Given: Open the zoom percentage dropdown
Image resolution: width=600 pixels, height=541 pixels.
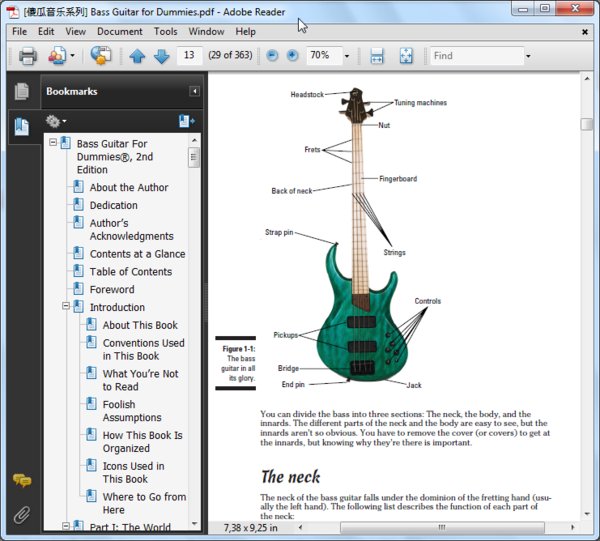Looking at the screenshot, I should (x=347, y=56).
